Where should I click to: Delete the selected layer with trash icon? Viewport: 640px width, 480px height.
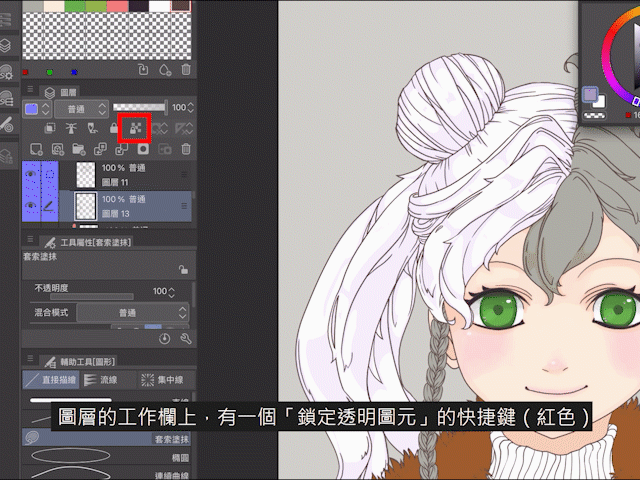tap(186, 149)
